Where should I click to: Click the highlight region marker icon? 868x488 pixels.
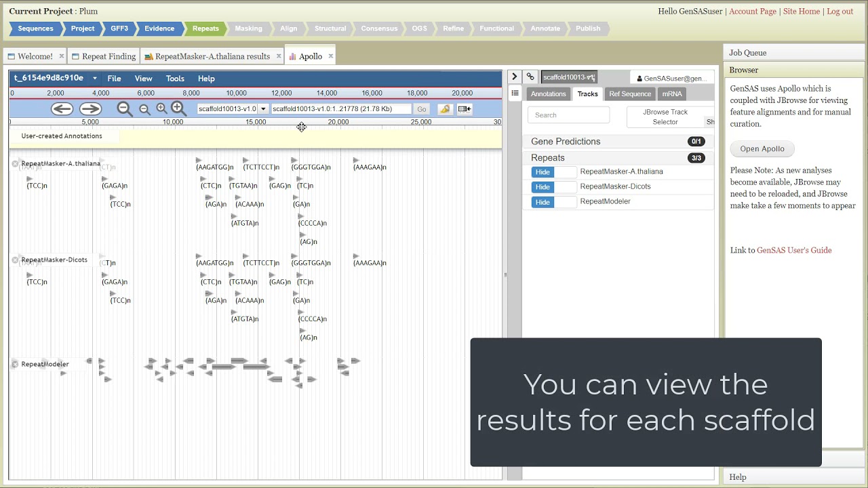coord(445,109)
